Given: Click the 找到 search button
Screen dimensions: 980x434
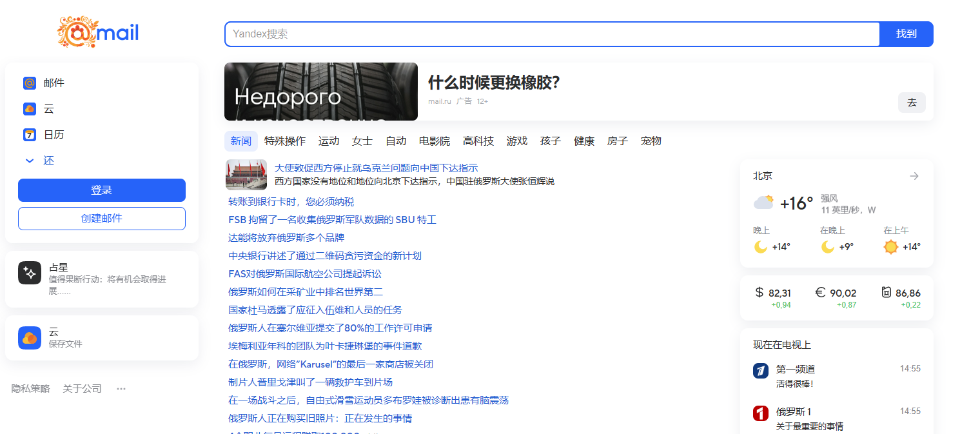Looking at the screenshot, I should (x=906, y=34).
